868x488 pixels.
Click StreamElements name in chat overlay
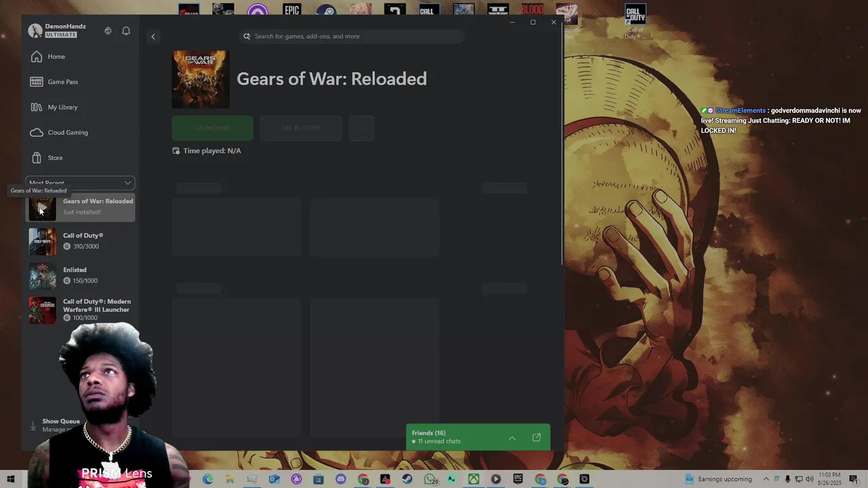(x=740, y=110)
